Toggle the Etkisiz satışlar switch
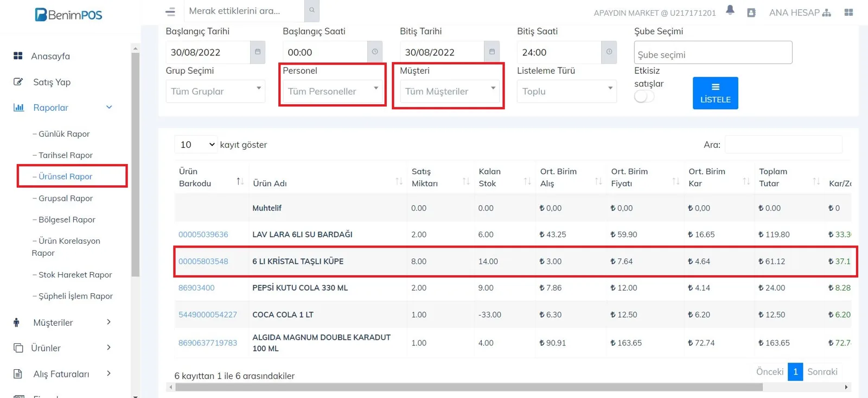 [644, 97]
